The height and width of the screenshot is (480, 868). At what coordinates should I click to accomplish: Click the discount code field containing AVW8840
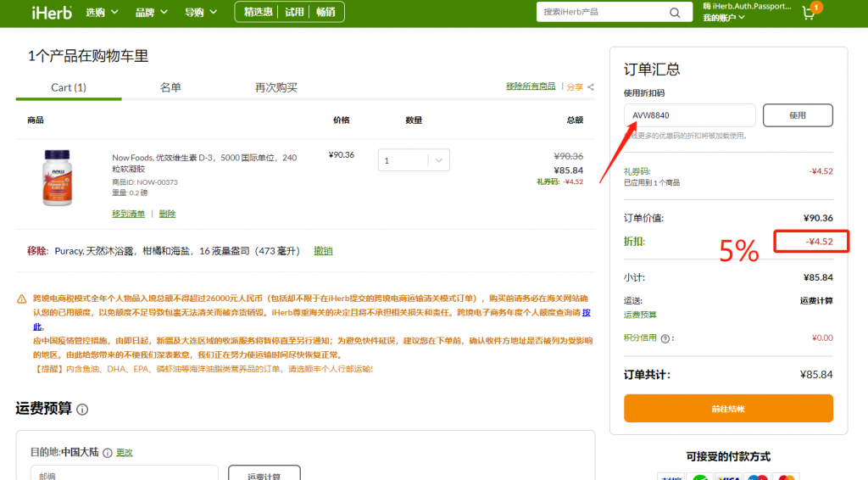(689, 115)
